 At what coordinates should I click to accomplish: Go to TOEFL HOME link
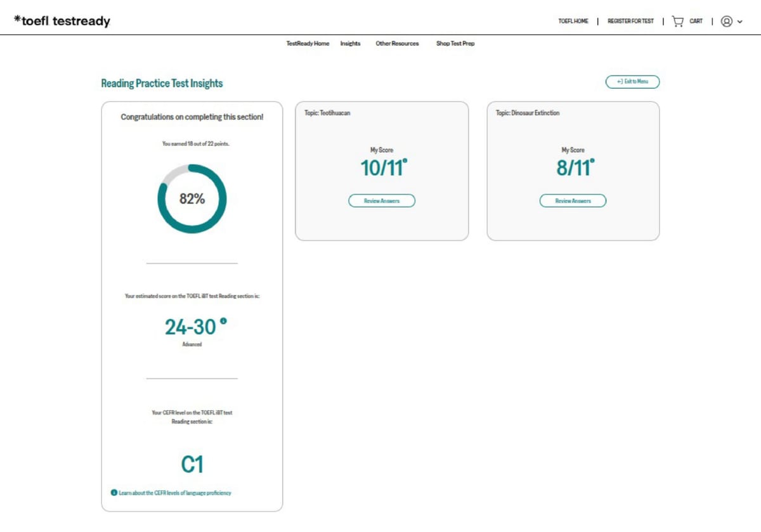tap(573, 22)
